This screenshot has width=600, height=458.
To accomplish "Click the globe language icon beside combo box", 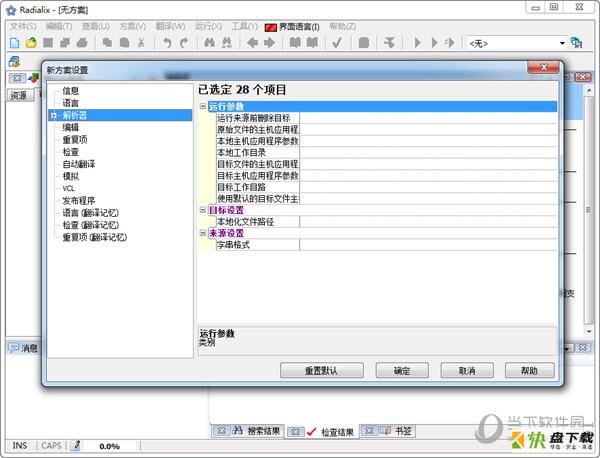I will tap(576, 42).
